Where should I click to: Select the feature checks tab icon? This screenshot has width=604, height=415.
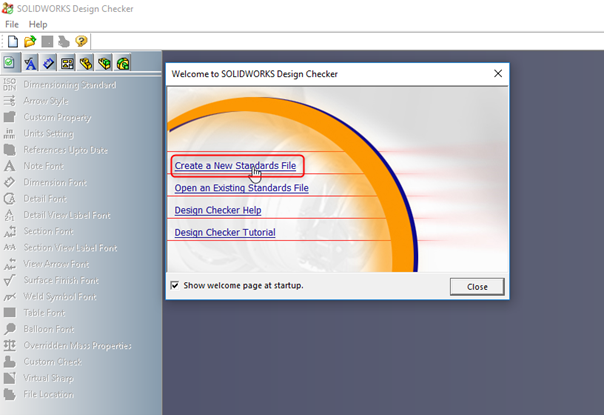[x=123, y=63]
